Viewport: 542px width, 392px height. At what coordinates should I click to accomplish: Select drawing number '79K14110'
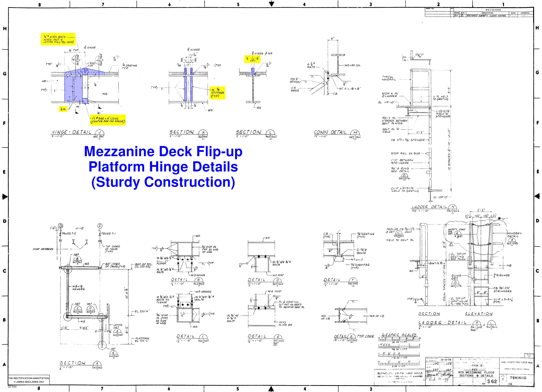518,378
